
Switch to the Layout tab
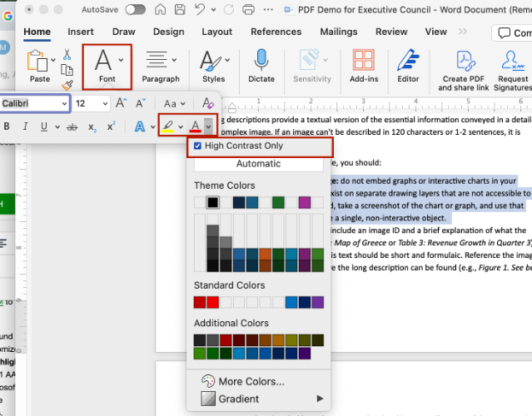click(216, 32)
